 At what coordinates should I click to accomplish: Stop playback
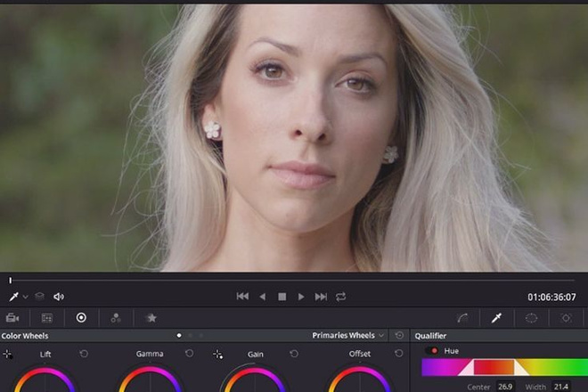[282, 297]
